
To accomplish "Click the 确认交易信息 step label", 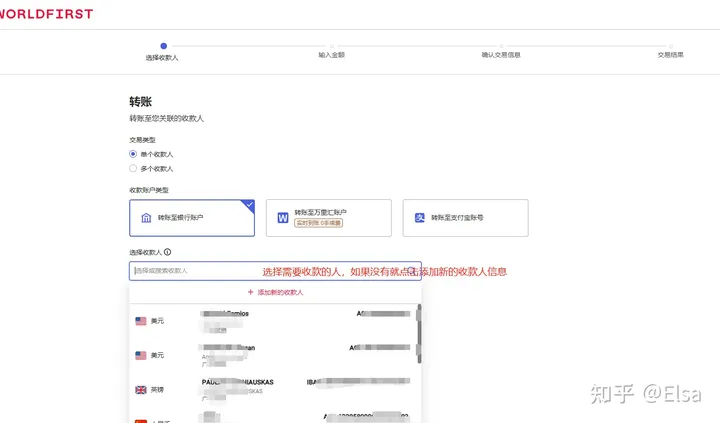I will coord(501,55).
